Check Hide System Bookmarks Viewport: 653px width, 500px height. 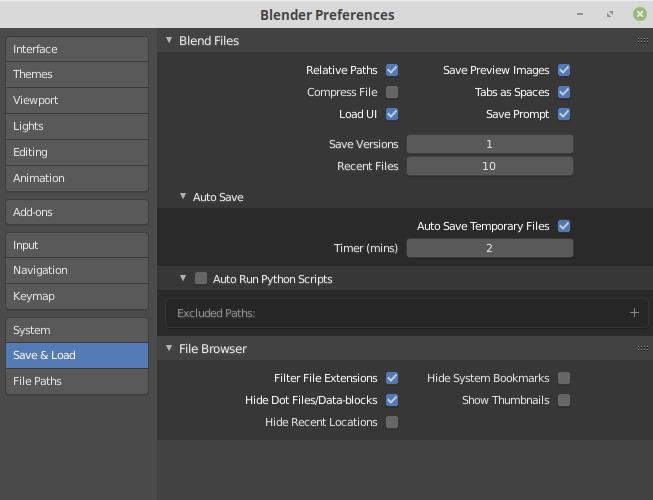coord(564,378)
